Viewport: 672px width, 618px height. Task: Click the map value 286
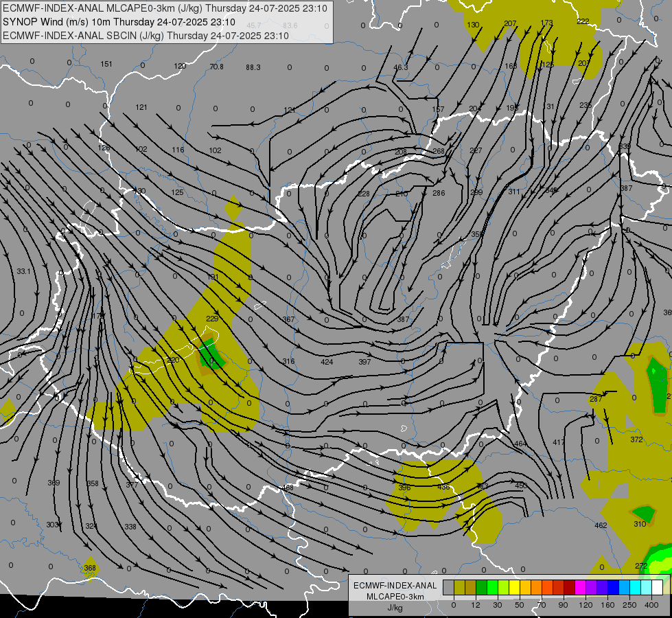pos(439,193)
